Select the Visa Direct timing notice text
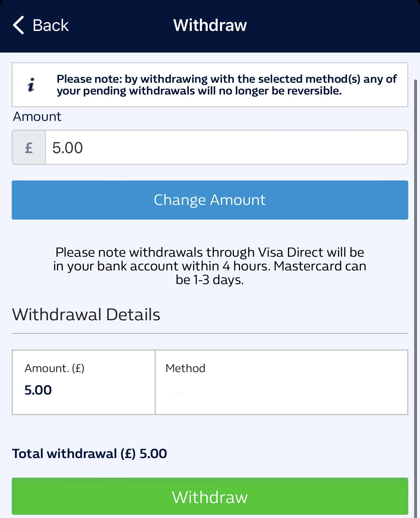The width and height of the screenshot is (420, 518). pyautogui.click(x=210, y=266)
